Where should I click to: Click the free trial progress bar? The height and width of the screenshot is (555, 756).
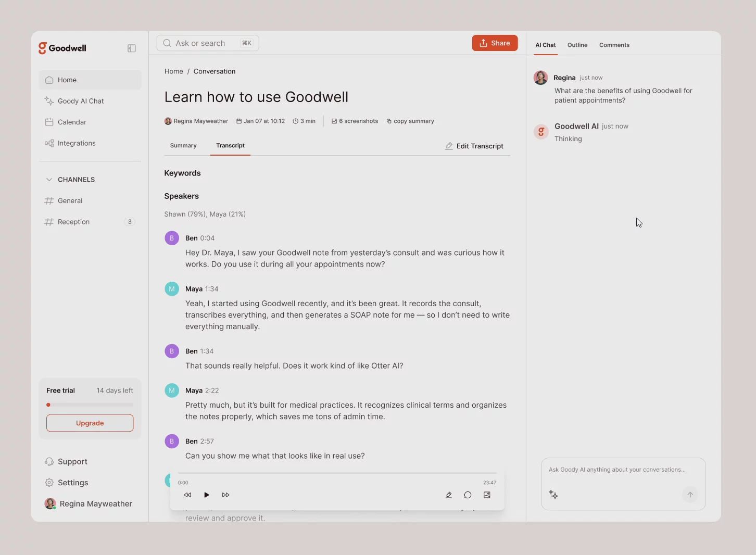[x=90, y=405]
